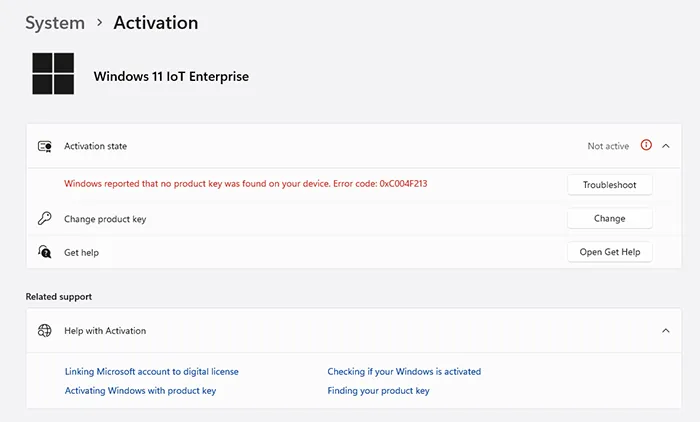
Task: Click the Activation state certificate icon
Action: pos(45,146)
